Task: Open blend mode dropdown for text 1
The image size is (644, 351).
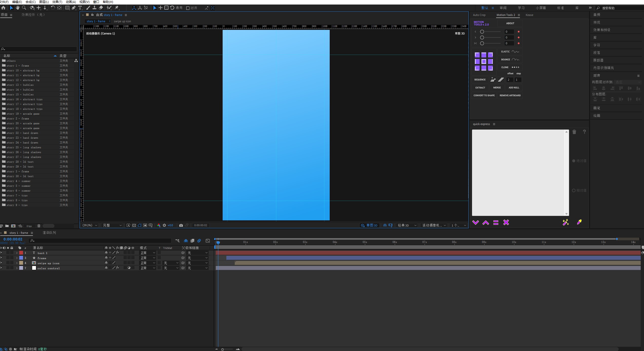Action: 148,253
